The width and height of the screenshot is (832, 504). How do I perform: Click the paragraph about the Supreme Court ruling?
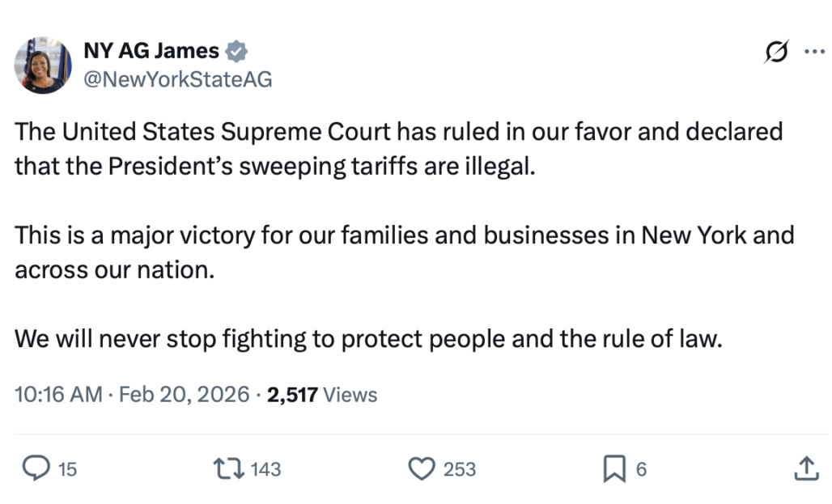click(x=398, y=148)
